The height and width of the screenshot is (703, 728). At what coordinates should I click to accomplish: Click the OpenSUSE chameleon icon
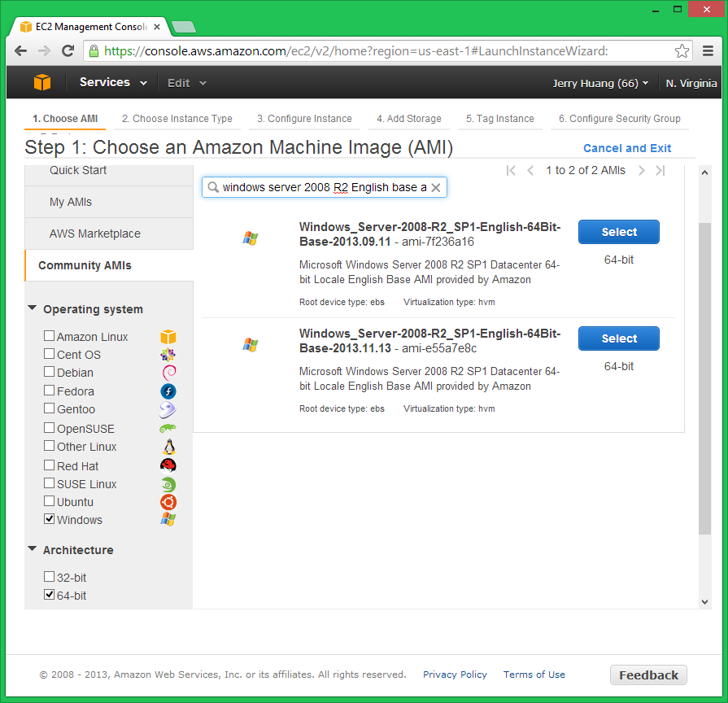[x=168, y=428]
